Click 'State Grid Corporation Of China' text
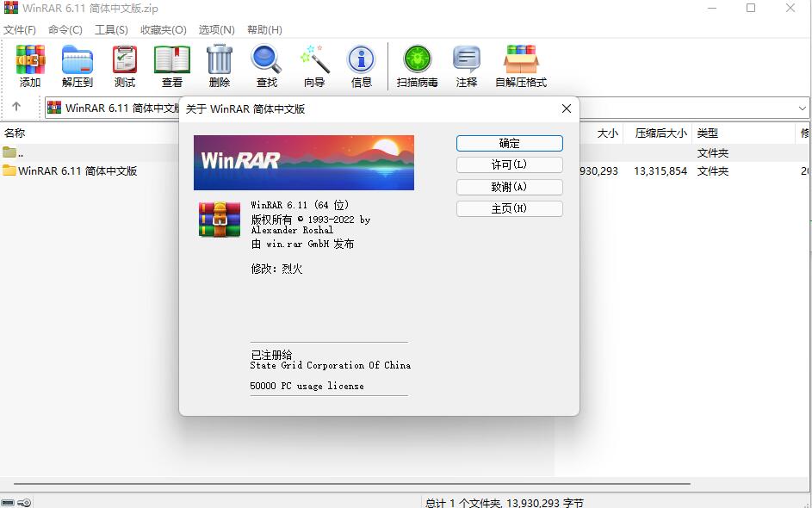 331,365
